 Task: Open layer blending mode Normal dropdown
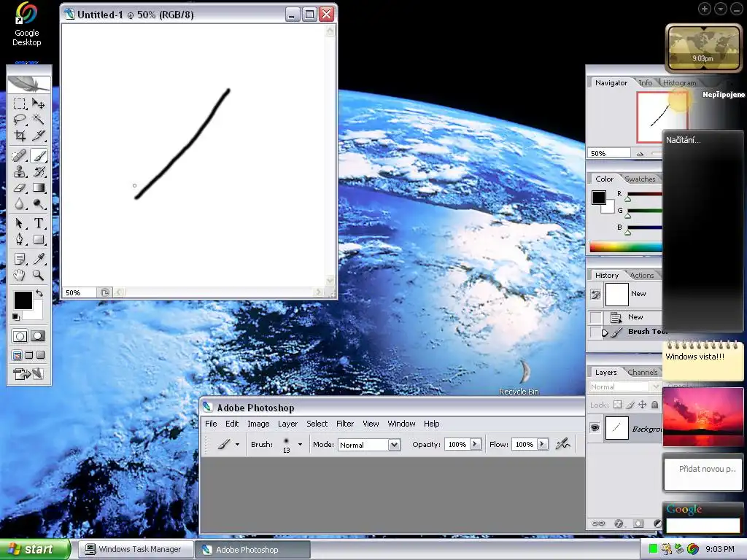624,386
